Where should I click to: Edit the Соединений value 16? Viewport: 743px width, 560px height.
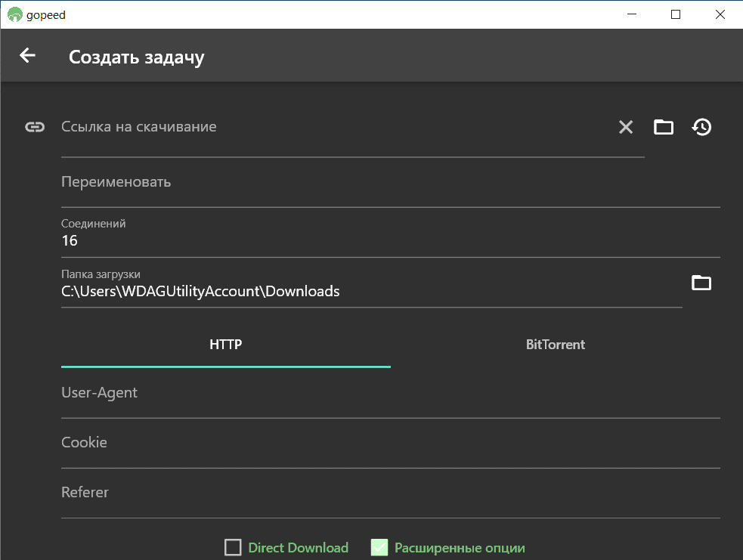pyautogui.click(x=391, y=236)
